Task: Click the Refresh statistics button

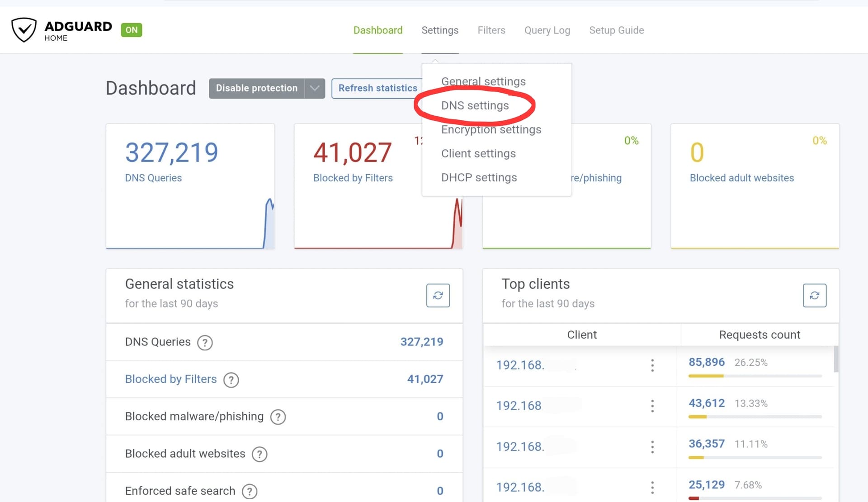Action: [377, 88]
